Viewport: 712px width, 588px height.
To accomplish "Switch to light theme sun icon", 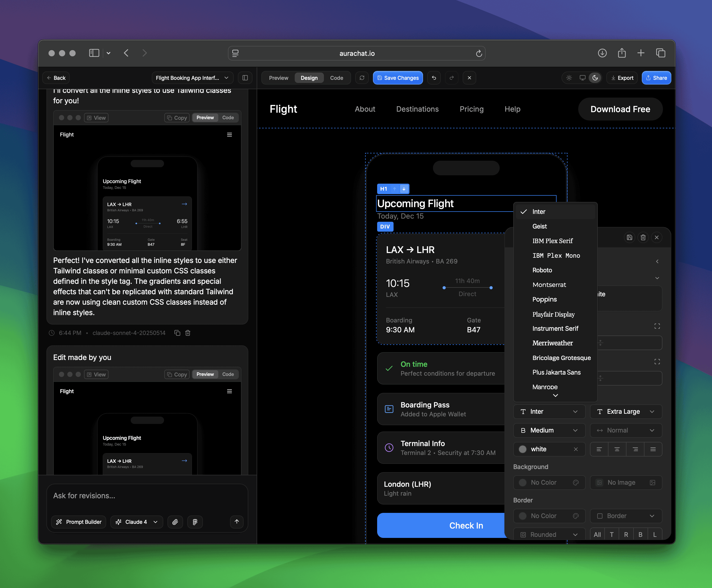I will point(569,78).
